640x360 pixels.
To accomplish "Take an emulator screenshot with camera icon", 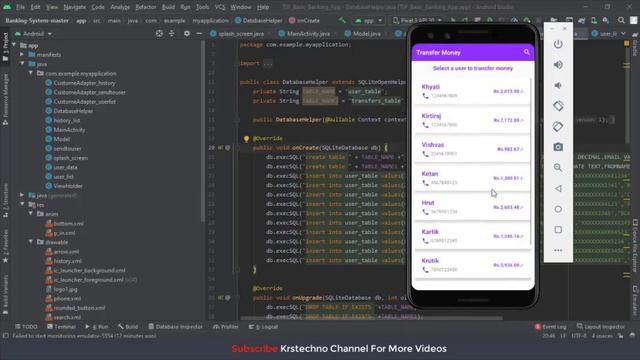I will [x=558, y=147].
